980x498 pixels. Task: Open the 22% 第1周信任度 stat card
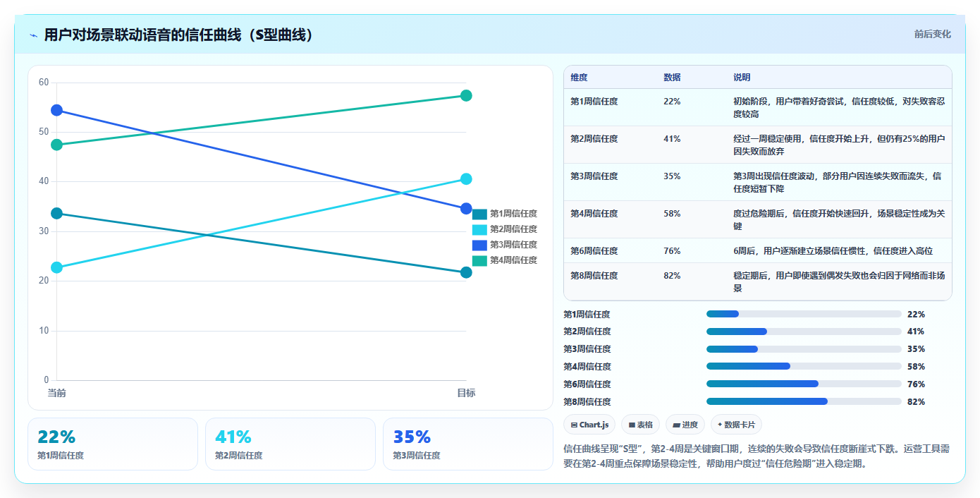pyautogui.click(x=113, y=444)
